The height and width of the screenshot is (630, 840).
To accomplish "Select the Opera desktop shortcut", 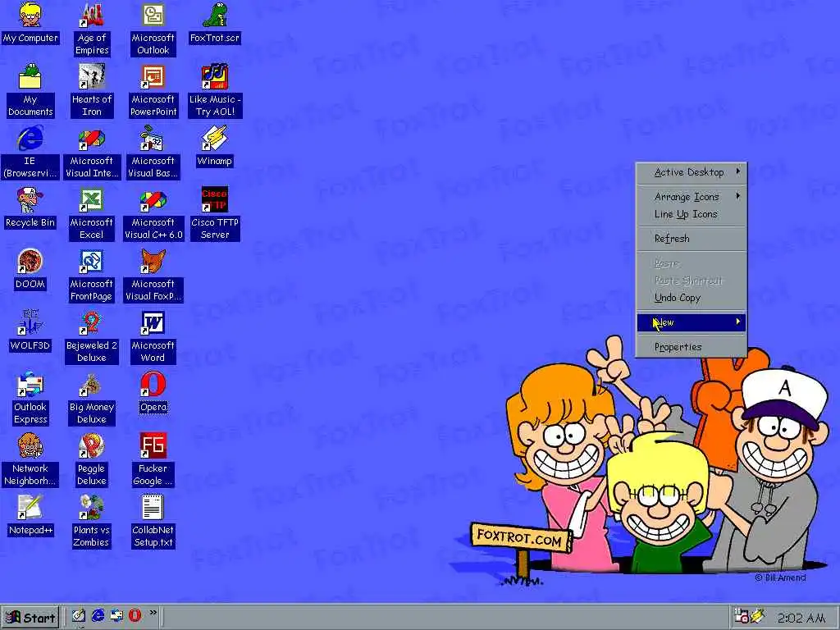I will point(153,392).
